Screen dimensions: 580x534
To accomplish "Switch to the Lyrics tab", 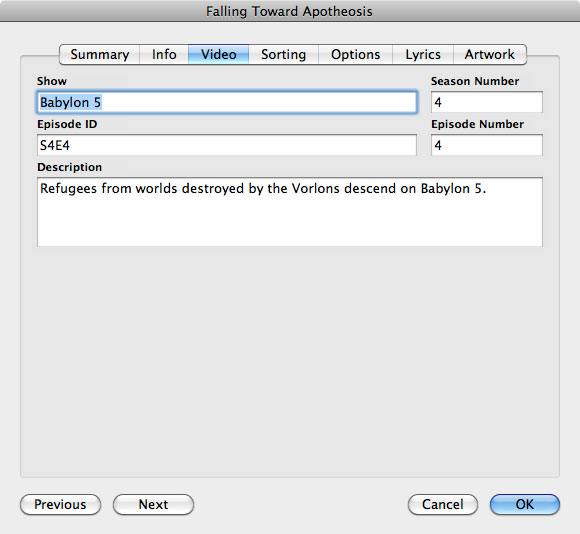I will 423,54.
